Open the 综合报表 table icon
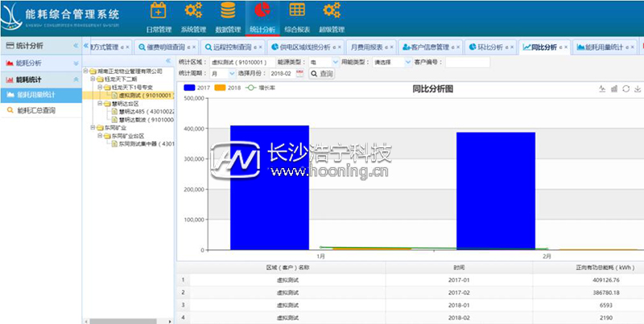644x324 pixels. click(x=297, y=11)
